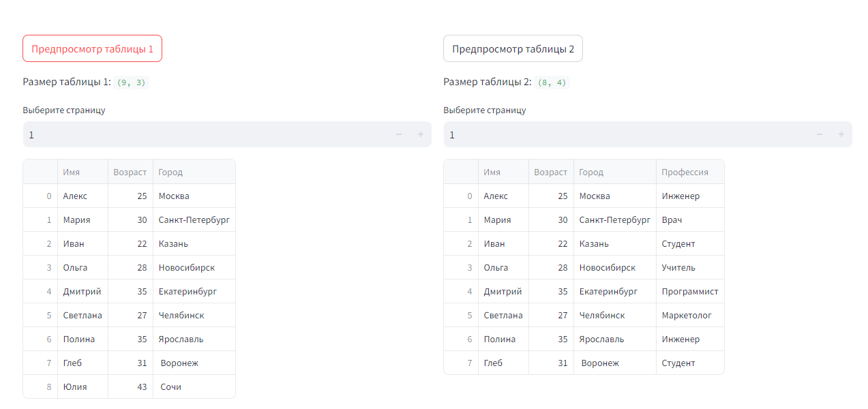Select the "Возраст" column header in table 1
Image resolution: width=868 pixels, height=409 pixels.
tap(130, 172)
